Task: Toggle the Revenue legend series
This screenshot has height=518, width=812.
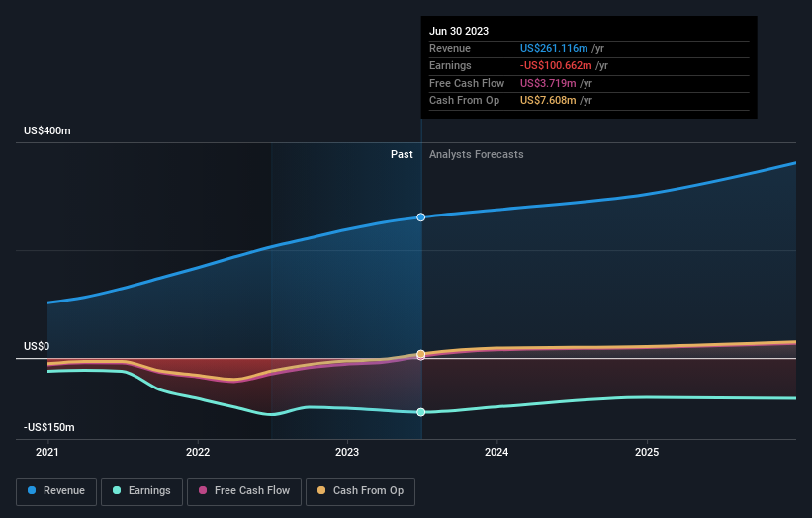Action: coord(56,491)
